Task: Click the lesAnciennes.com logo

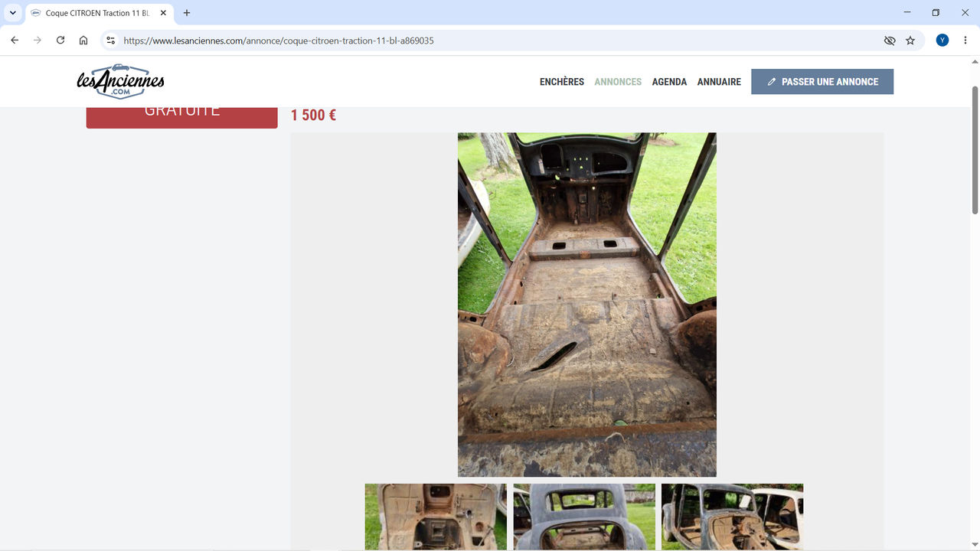Action: coord(120,81)
